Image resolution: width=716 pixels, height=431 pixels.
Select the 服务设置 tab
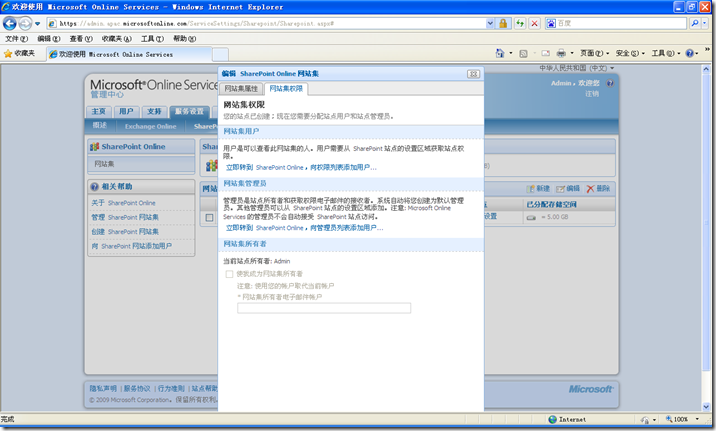[x=190, y=111]
